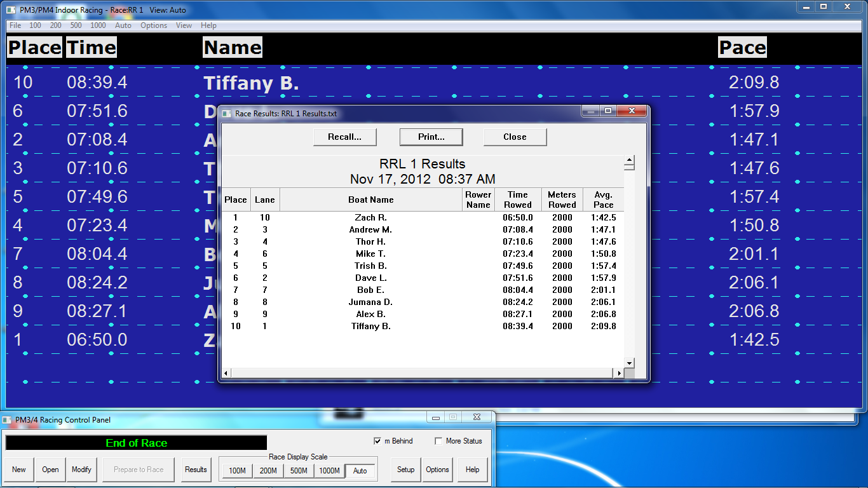
Task: Open the File menu
Action: 15,25
